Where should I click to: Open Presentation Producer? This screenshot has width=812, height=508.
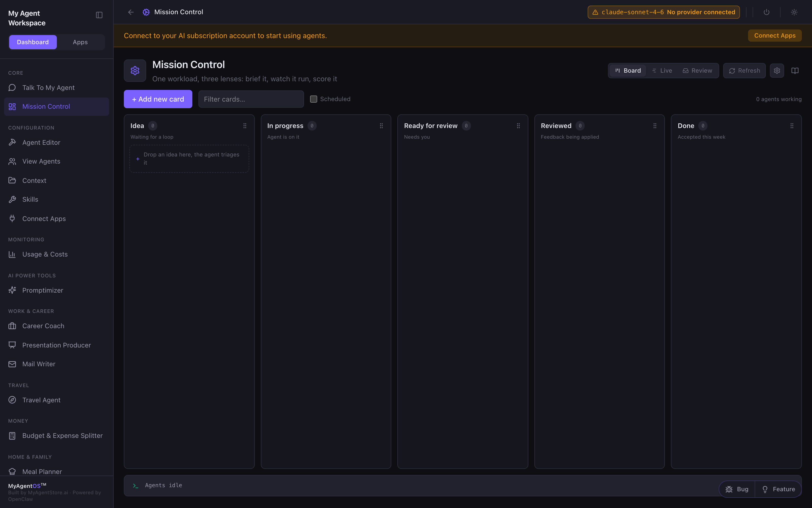56,345
